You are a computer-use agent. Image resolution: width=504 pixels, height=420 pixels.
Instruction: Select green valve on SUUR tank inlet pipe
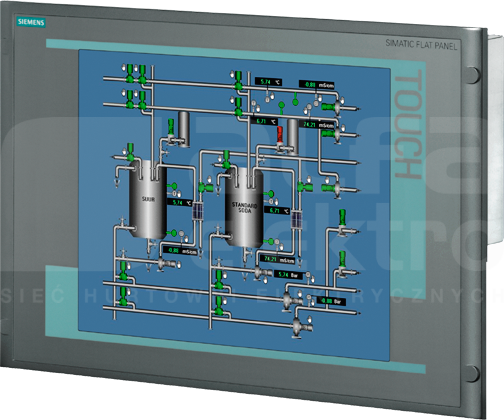pyautogui.click(x=130, y=152)
